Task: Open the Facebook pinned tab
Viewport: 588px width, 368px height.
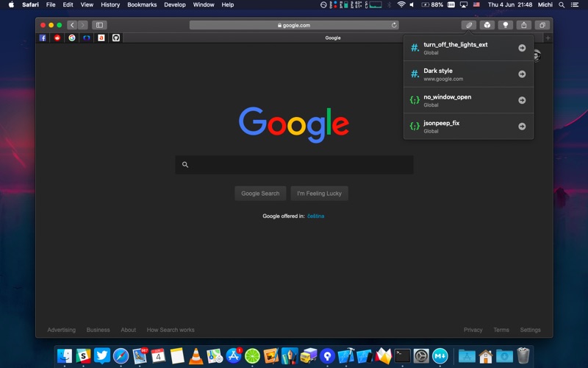Action: pos(43,38)
